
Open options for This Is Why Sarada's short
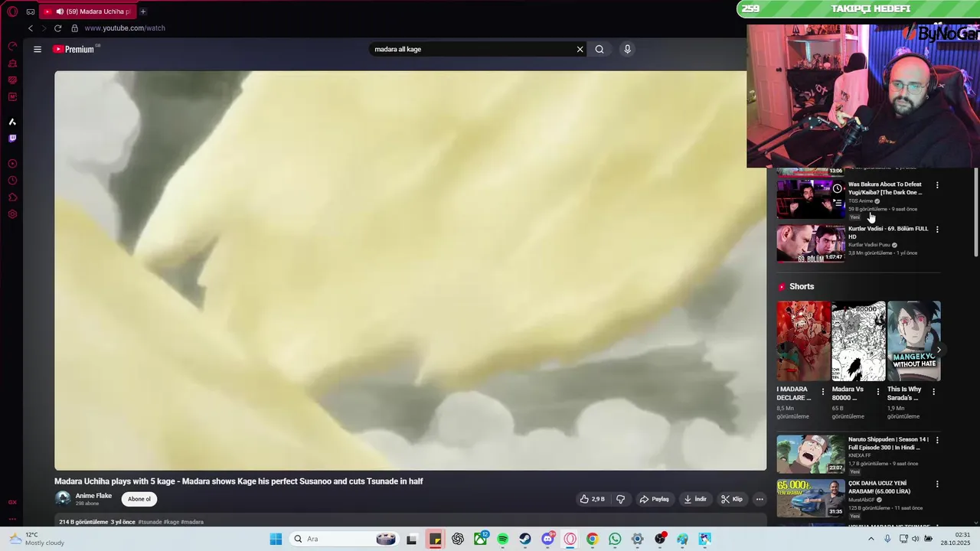933,392
